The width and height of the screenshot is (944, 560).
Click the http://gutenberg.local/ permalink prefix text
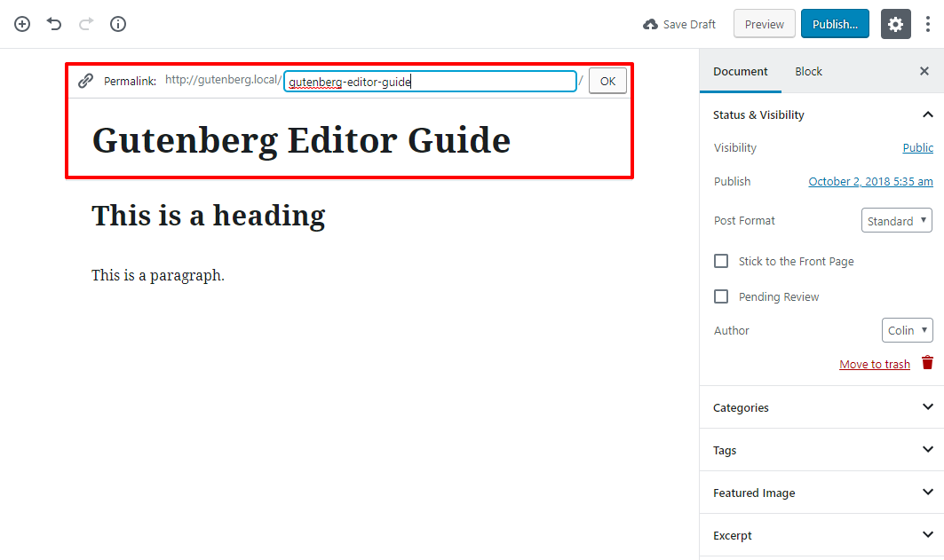click(223, 80)
